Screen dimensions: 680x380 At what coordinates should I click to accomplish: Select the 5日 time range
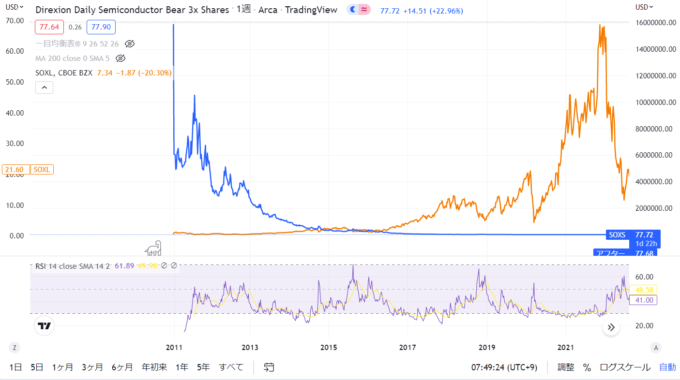pos(37,367)
